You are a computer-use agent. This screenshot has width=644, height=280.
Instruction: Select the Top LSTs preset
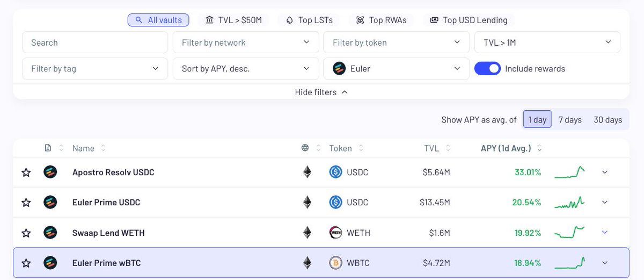[x=309, y=20]
